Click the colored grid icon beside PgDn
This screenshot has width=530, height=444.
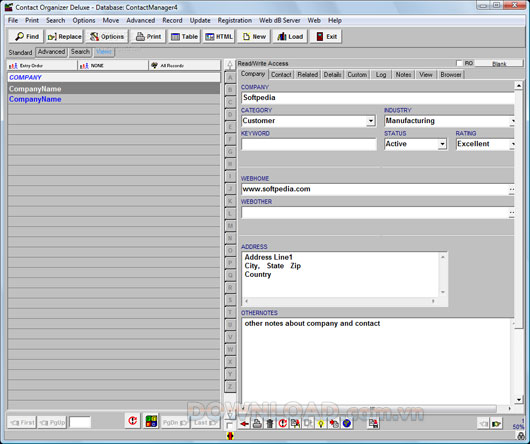click(x=151, y=421)
